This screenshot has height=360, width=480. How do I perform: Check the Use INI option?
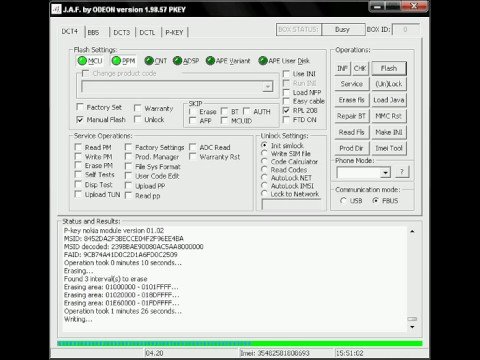(286, 74)
